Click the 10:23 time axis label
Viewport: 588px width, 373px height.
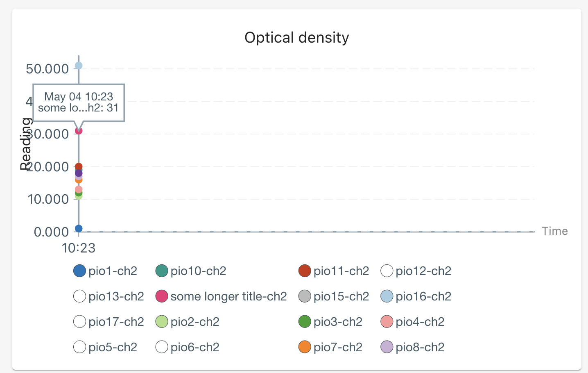pos(79,248)
